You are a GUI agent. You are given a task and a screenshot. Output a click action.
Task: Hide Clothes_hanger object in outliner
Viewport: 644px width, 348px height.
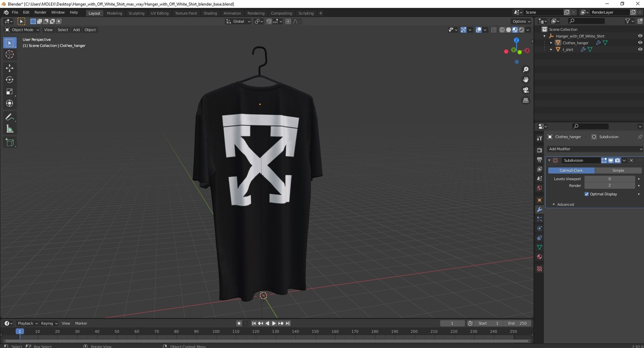640,43
